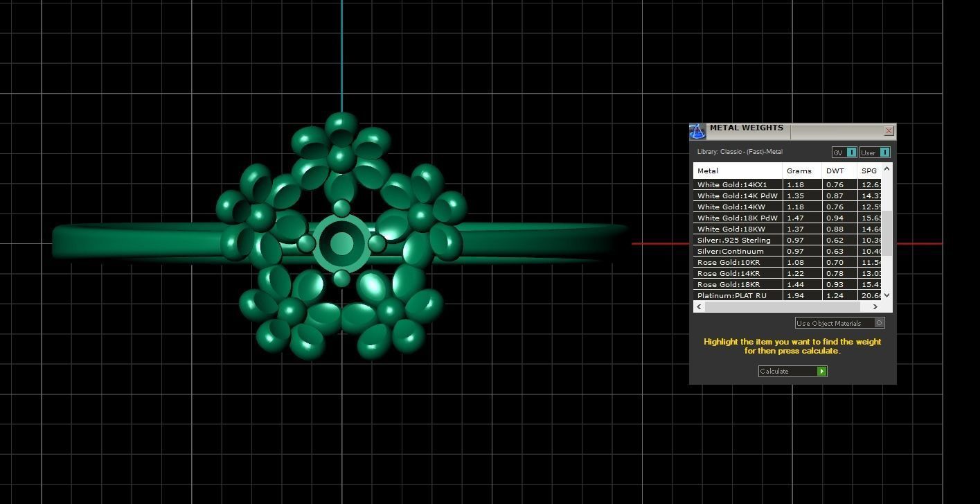
Task: Click the horizontal scroll right arrow
Action: click(875, 306)
